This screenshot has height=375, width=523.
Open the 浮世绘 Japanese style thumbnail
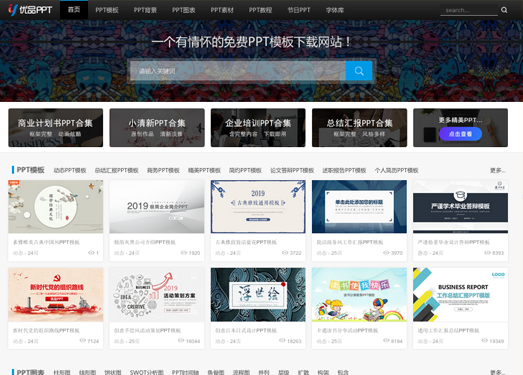[x=258, y=295]
